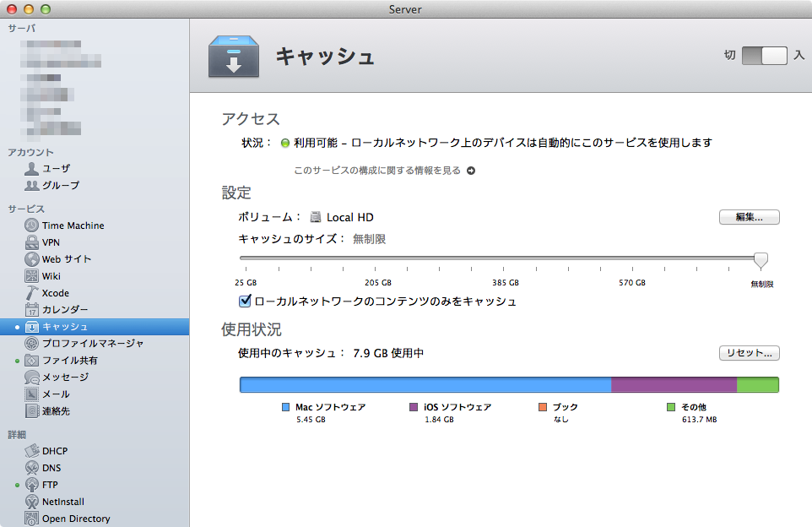Click the purple iOS ソフトウェア bar segment
The height and width of the screenshot is (527, 812).
(674, 384)
